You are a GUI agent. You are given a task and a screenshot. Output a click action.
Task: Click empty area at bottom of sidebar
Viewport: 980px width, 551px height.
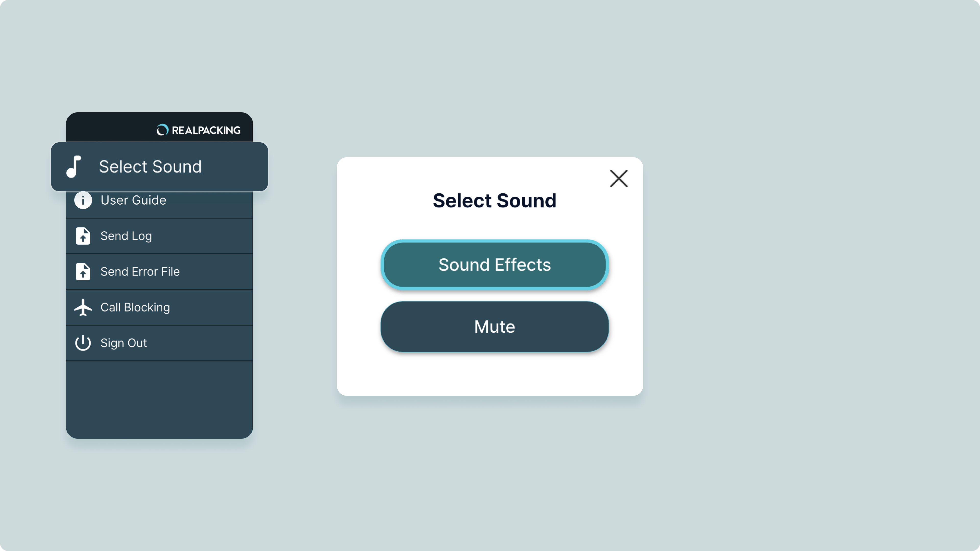tap(159, 399)
